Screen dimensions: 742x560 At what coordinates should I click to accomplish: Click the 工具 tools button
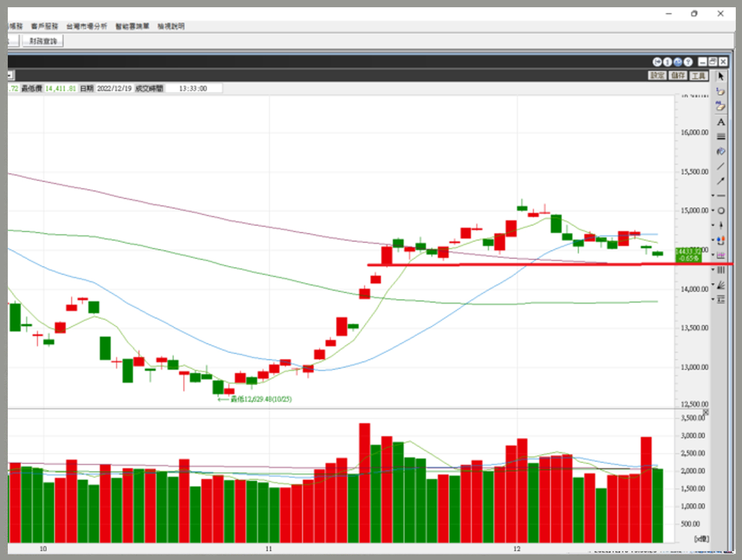point(698,76)
